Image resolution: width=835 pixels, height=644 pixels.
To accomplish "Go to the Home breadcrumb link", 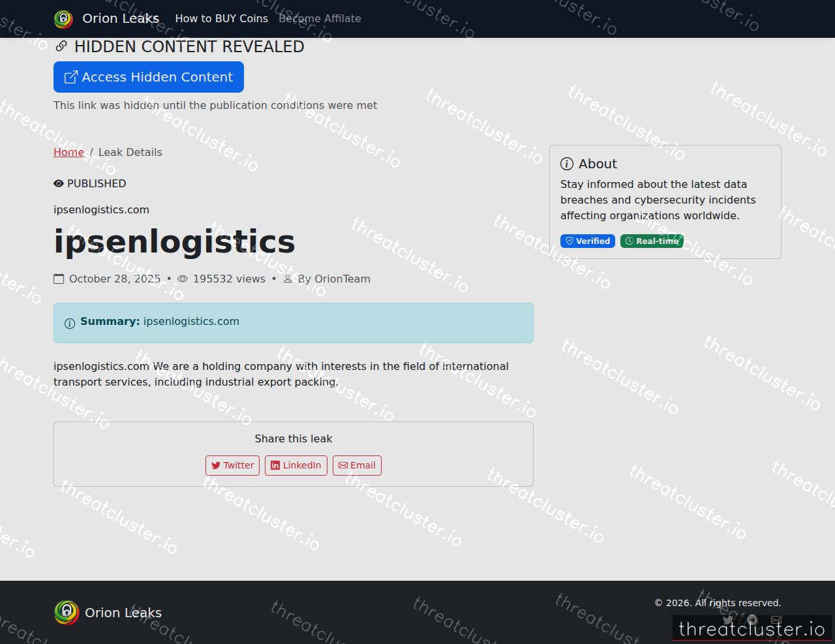I will (68, 152).
